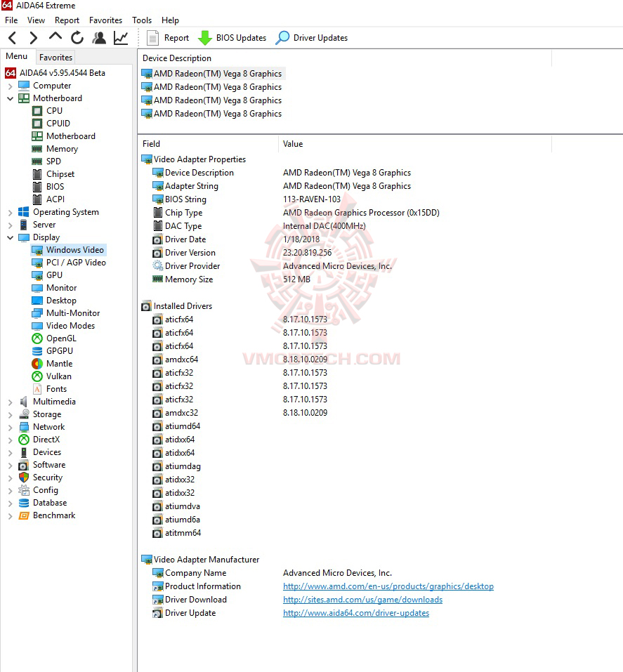The width and height of the screenshot is (623, 672).
Task: Select the CPUID item
Action: [58, 124]
